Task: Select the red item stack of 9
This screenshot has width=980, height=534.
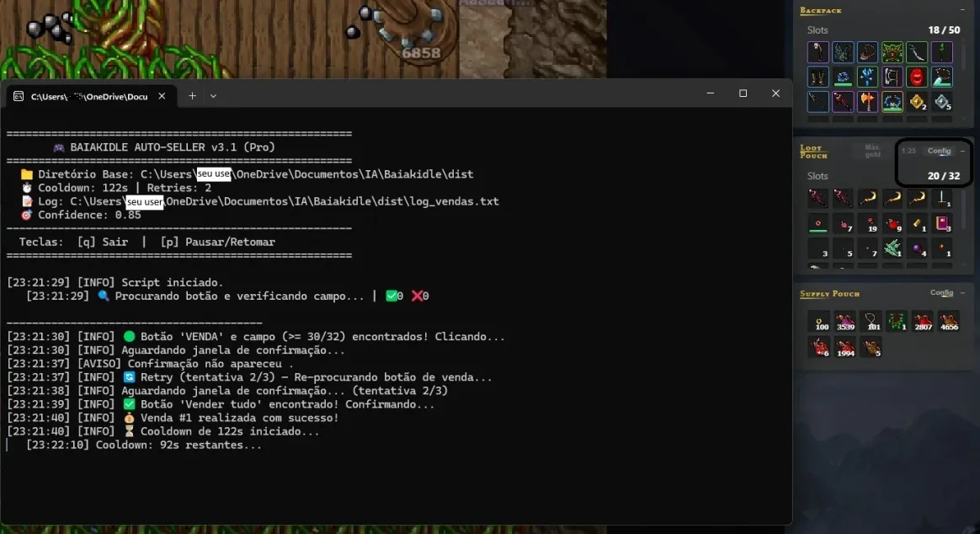Action: point(892,223)
